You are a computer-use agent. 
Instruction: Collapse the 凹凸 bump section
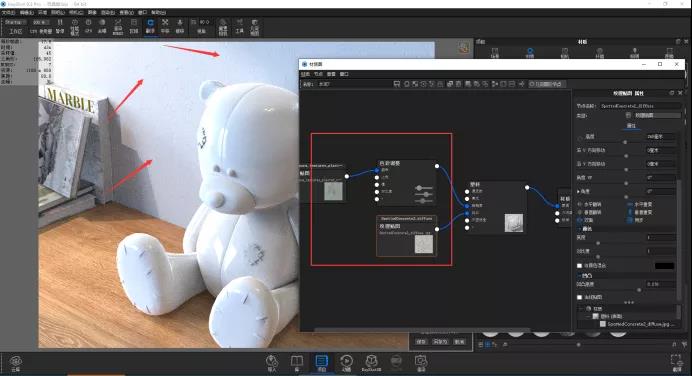pyautogui.click(x=579, y=276)
